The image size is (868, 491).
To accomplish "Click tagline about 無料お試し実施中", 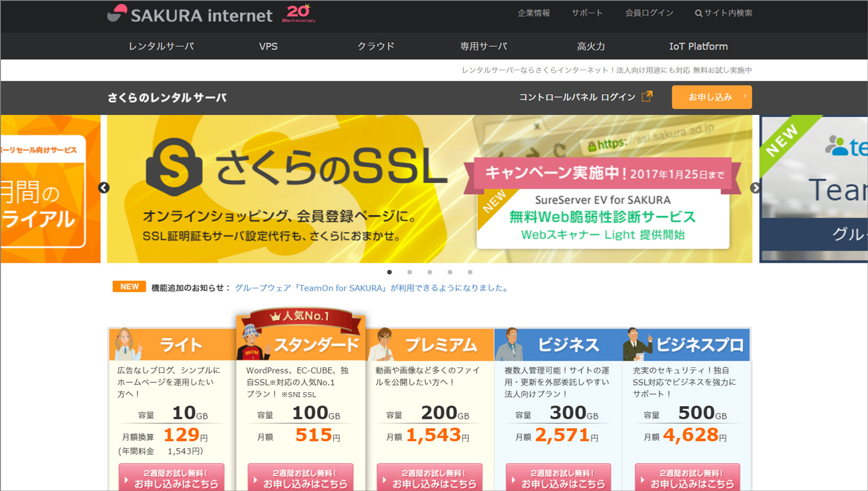I will coord(607,70).
